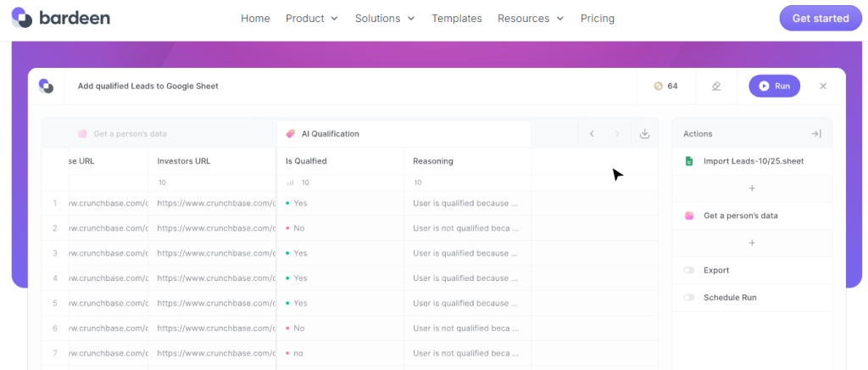Click the eraser clear icon
The height and width of the screenshot is (370, 868).
point(715,86)
